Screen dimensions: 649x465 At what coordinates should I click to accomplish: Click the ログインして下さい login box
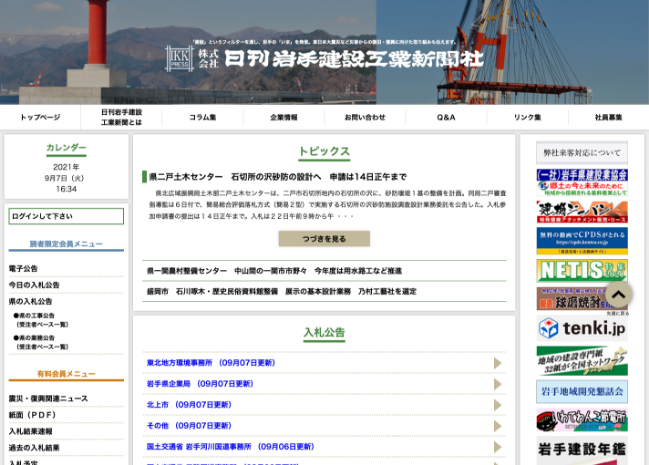coord(66,216)
